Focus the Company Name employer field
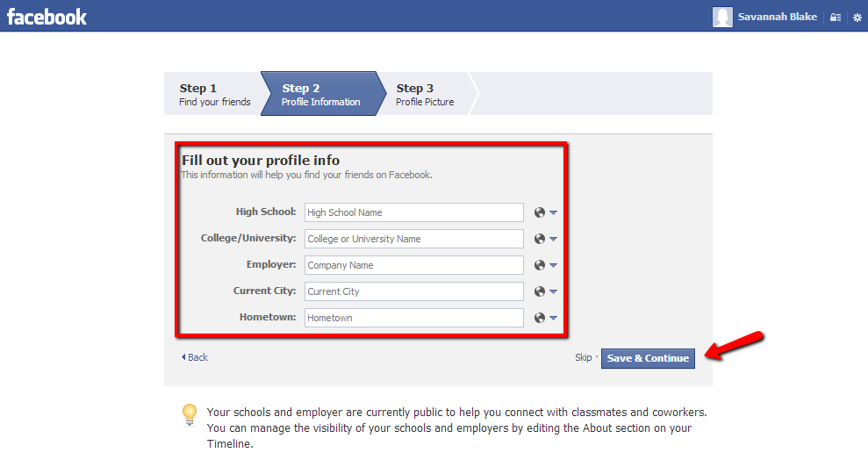 [413, 265]
